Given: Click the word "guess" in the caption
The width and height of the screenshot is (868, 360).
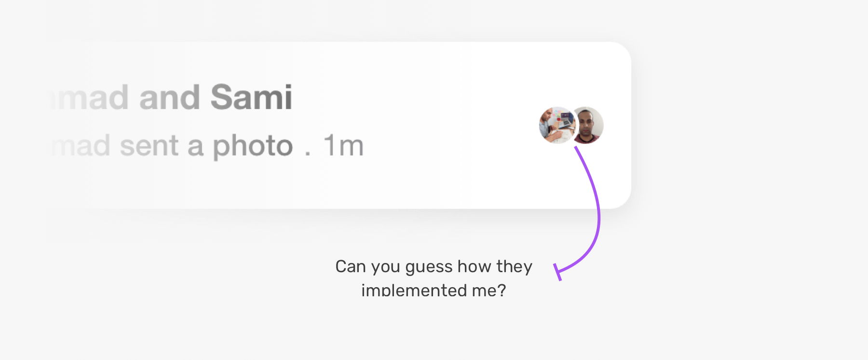Looking at the screenshot, I should (x=429, y=267).
